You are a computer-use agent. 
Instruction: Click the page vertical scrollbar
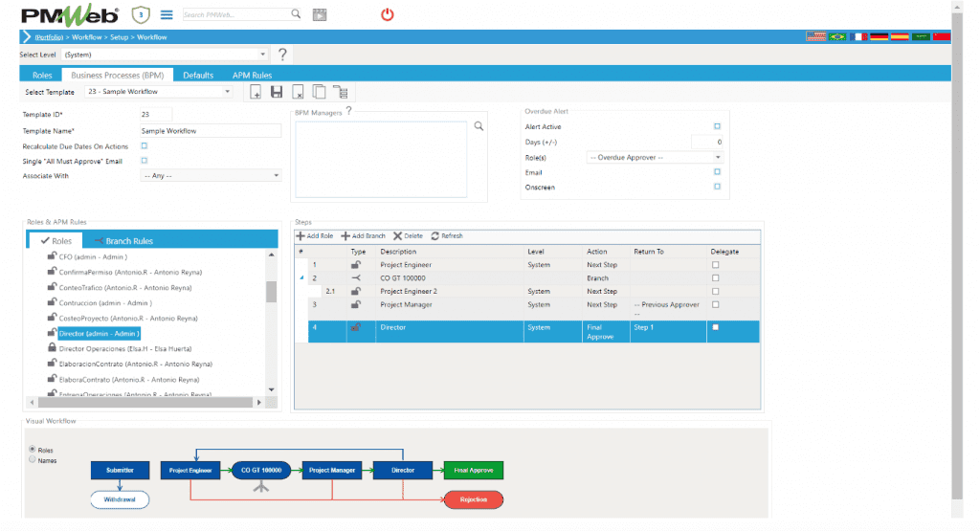[957, 256]
